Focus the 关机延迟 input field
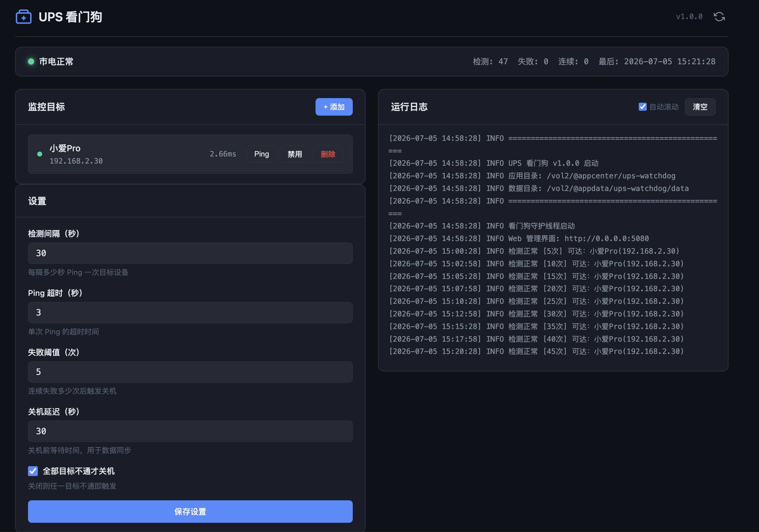This screenshot has width=759, height=532. click(x=190, y=431)
